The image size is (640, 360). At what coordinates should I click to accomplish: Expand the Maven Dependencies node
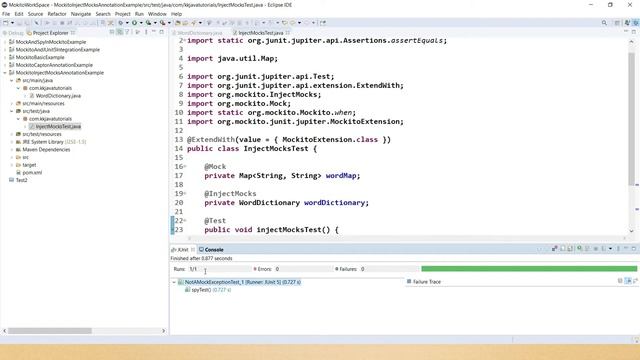coord(11,150)
